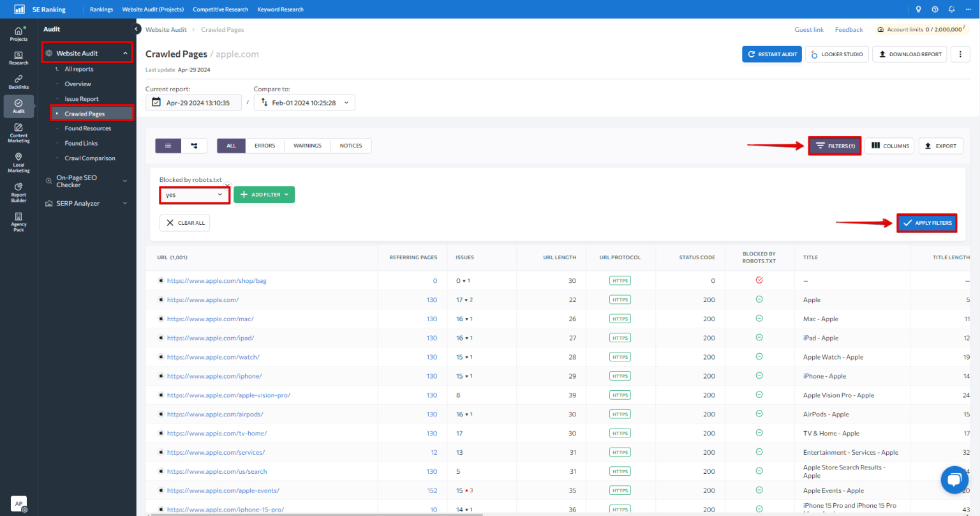The height and width of the screenshot is (516, 980).
Task: Switch to list view toggle
Action: tap(168, 146)
